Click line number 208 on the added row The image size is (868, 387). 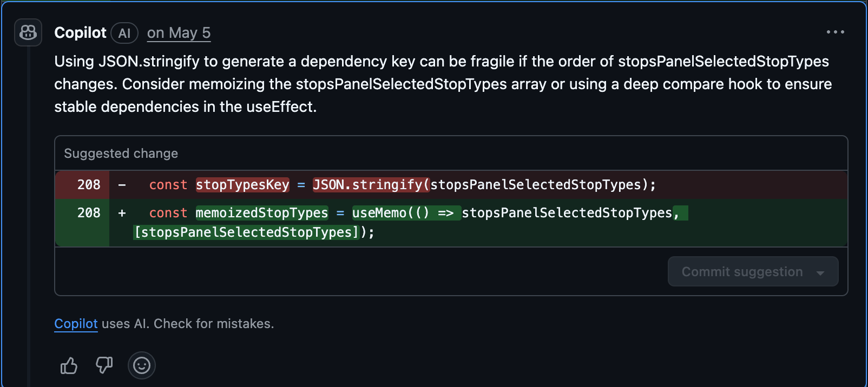[89, 213]
